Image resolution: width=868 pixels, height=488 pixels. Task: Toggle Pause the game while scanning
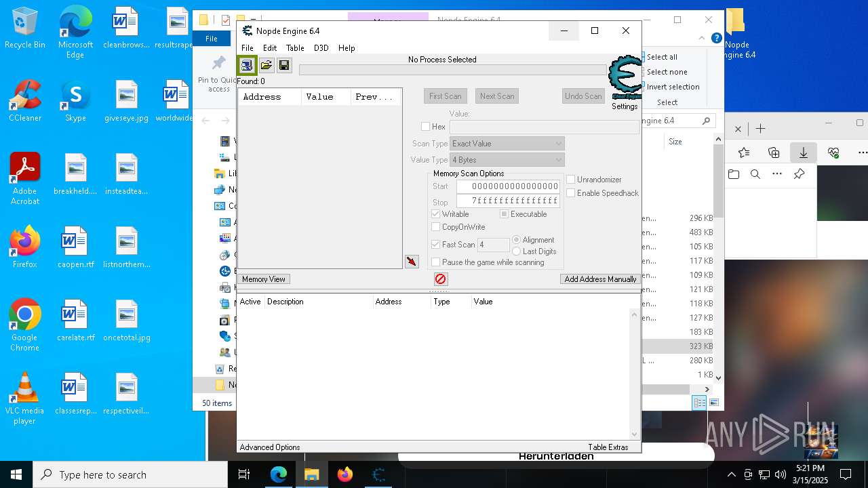coord(436,262)
